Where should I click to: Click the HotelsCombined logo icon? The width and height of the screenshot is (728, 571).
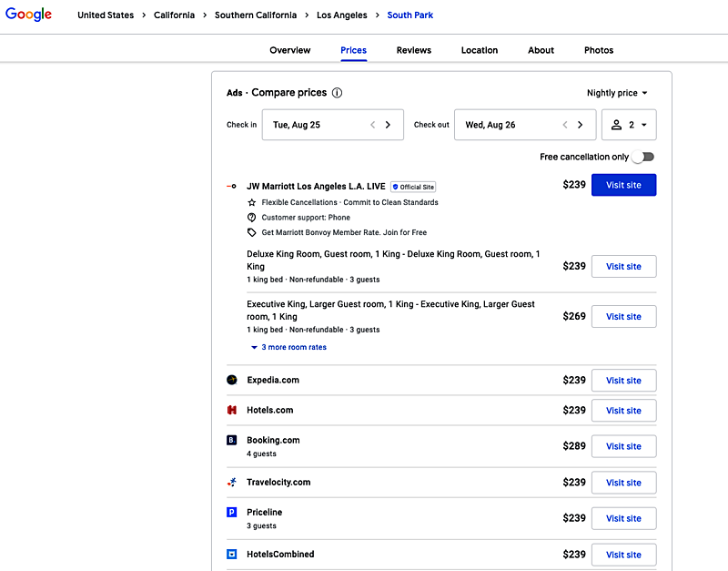232,554
